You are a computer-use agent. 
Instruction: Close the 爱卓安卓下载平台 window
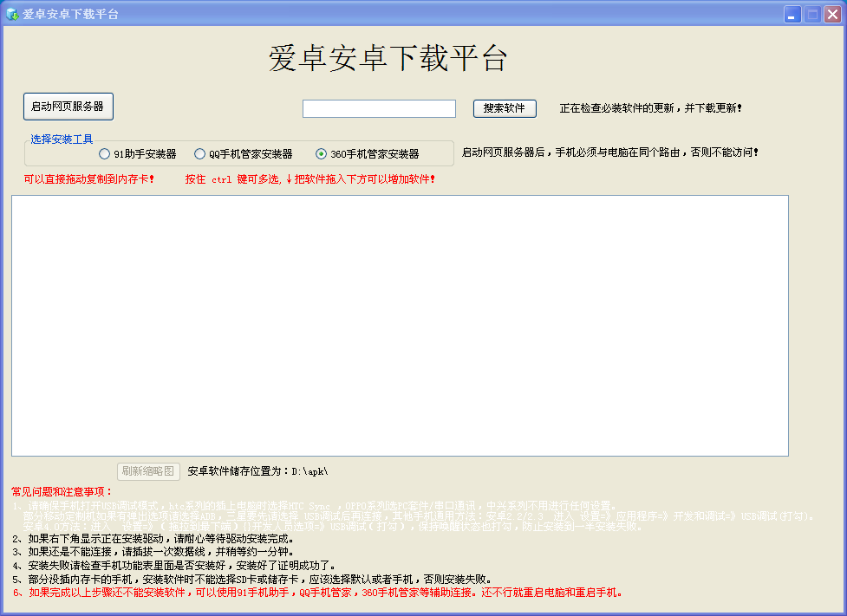(x=832, y=14)
